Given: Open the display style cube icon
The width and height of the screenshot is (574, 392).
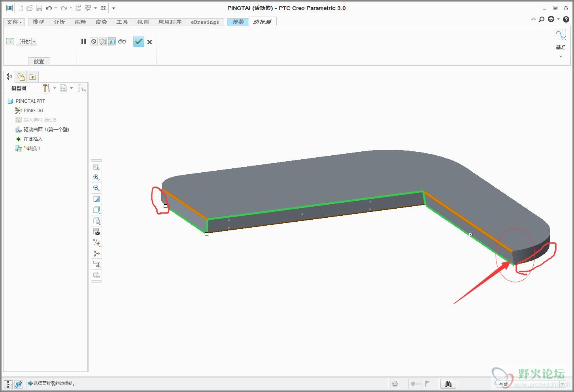Looking at the screenshot, I should pos(96,210).
